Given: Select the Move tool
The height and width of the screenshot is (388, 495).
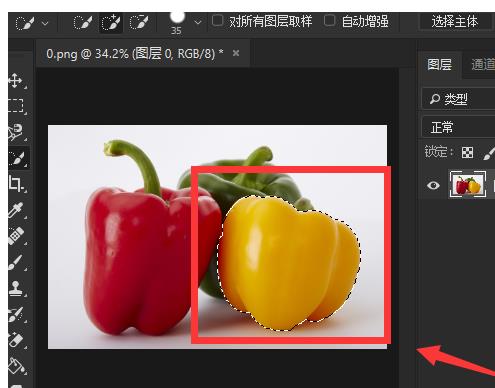Looking at the screenshot, I should point(15,81).
